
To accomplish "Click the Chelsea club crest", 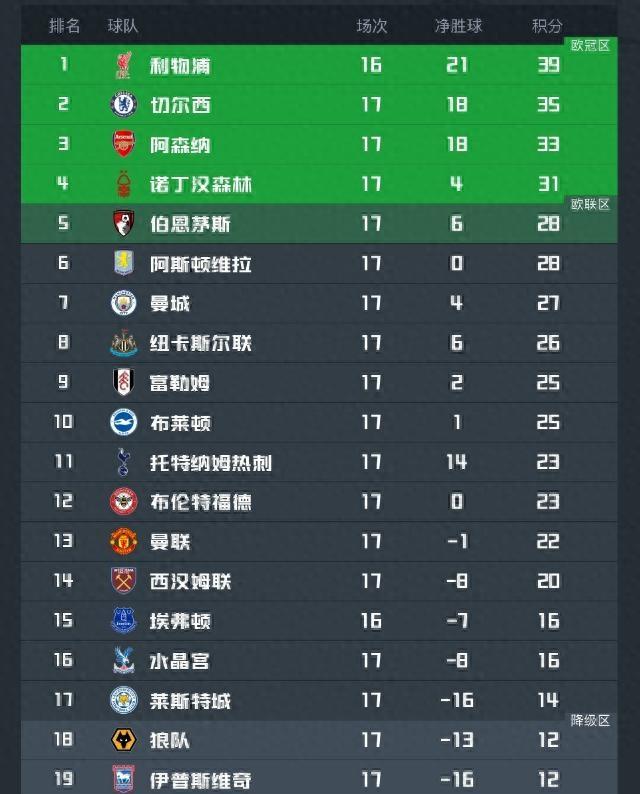I will (123, 105).
